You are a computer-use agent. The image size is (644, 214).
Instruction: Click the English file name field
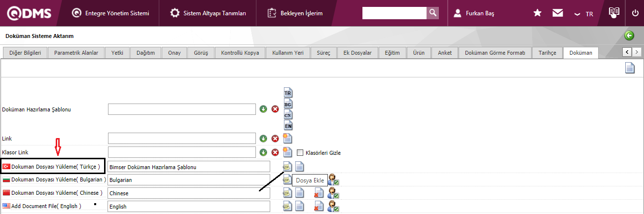tap(189, 206)
